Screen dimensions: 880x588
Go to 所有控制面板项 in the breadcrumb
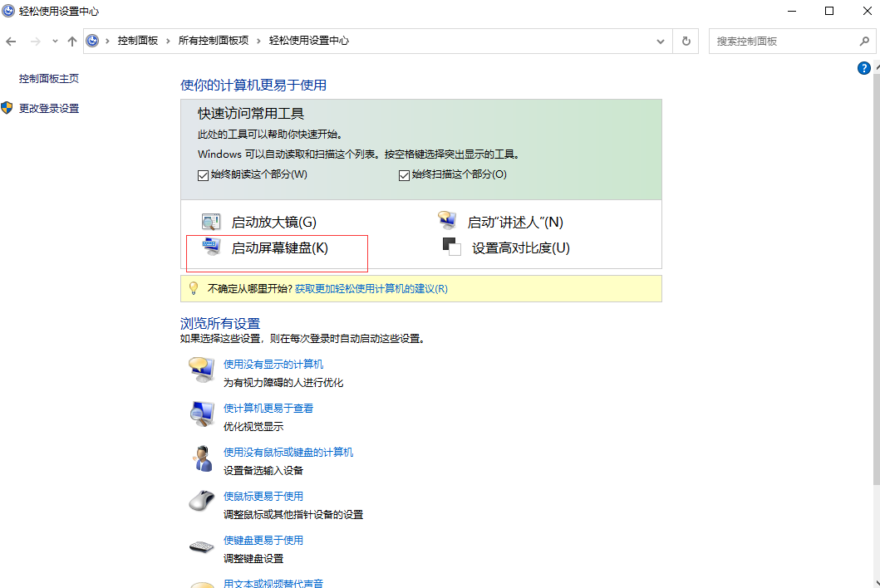213,41
